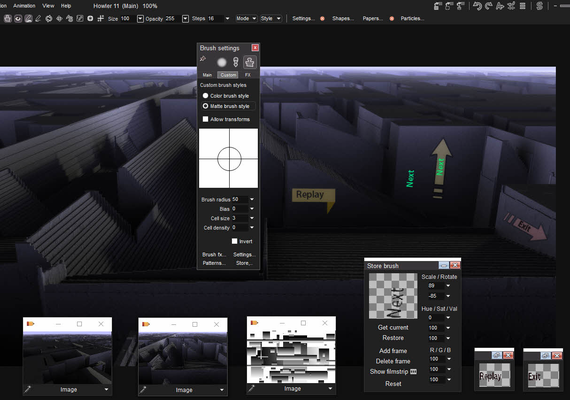The height and width of the screenshot is (400, 570).
Task: Select the stamp brush icon in Brush settings
Action: point(249,62)
